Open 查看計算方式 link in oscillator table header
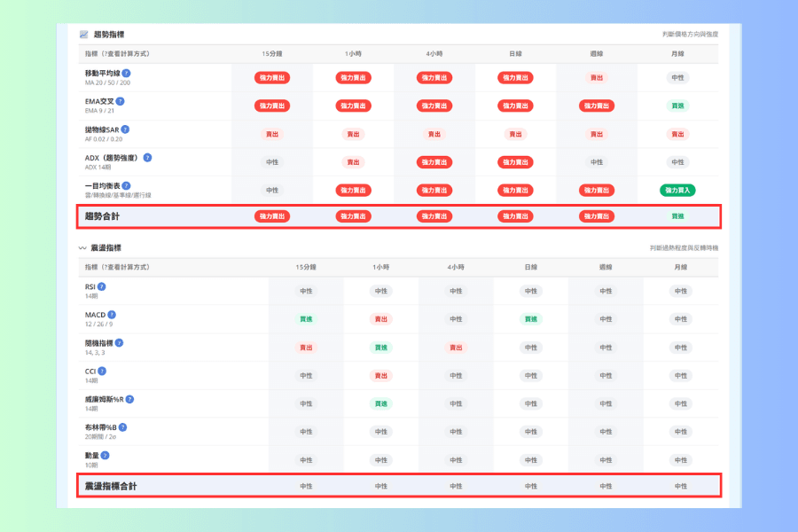This screenshot has width=798, height=532. tap(125, 267)
